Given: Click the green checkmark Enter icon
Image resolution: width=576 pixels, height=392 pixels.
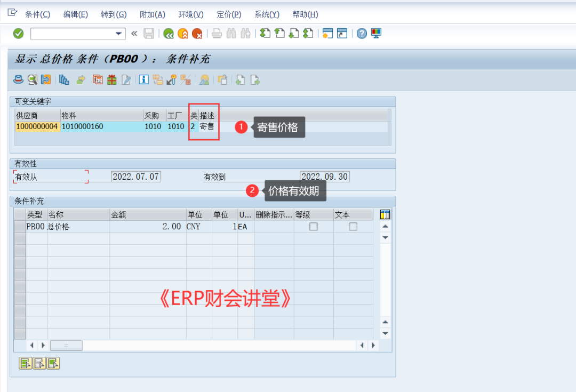Looking at the screenshot, I should (19, 34).
